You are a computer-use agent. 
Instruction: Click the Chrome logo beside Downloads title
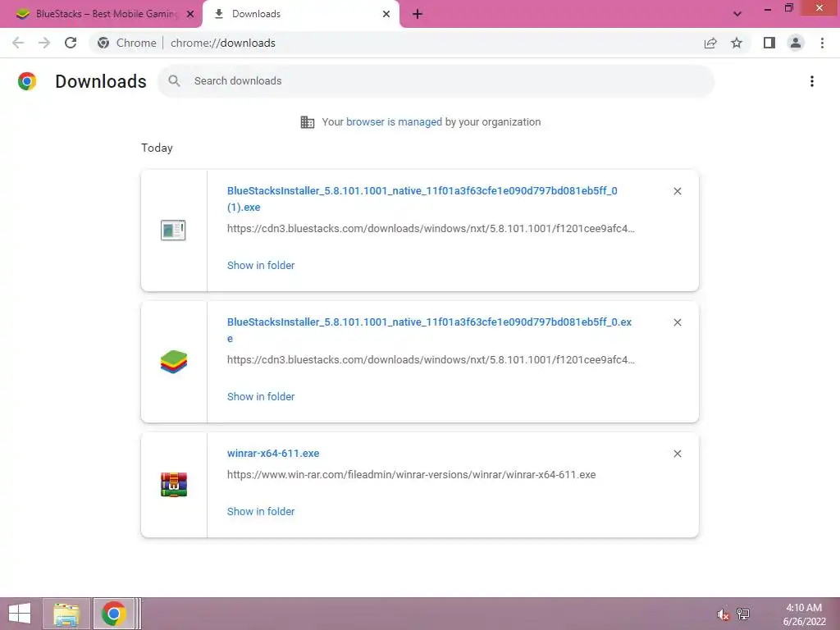[x=27, y=81]
